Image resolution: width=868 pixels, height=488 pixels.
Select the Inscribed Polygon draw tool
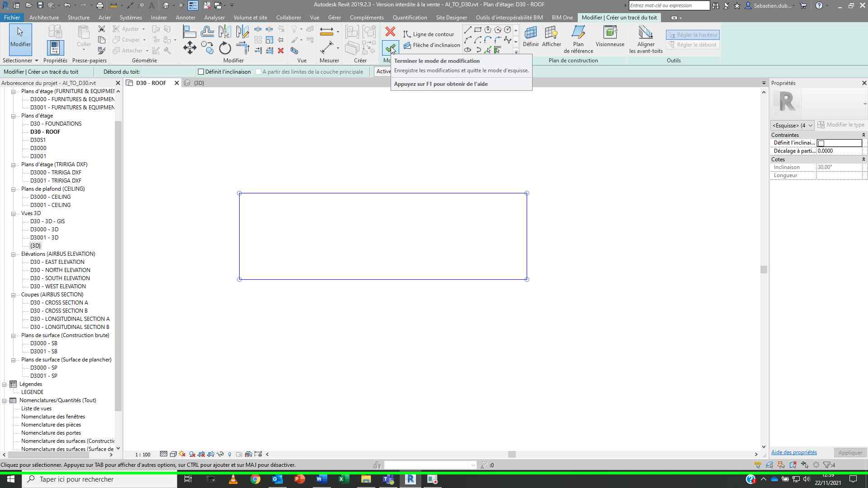pos(488,30)
